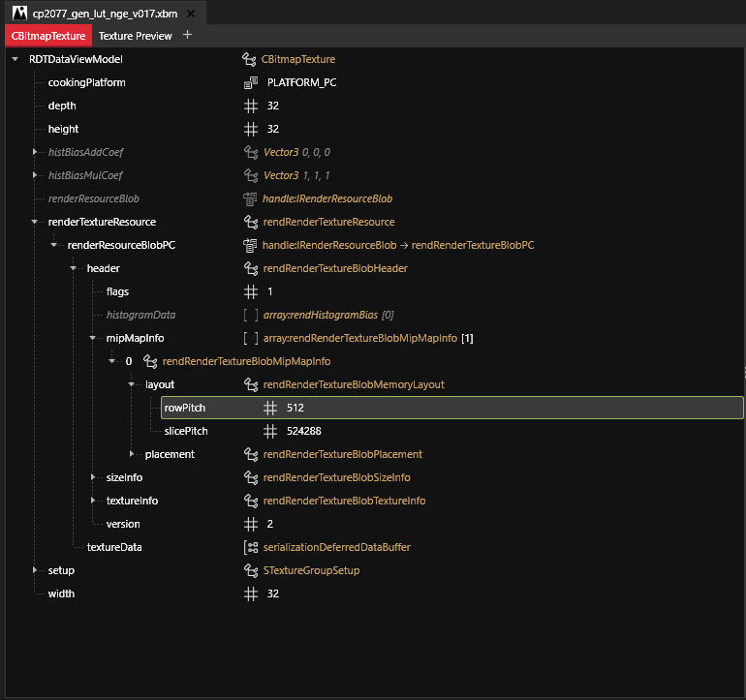Click the class icon beside STextureGroupSetup
The width and height of the screenshot is (746, 700).
pos(250,571)
